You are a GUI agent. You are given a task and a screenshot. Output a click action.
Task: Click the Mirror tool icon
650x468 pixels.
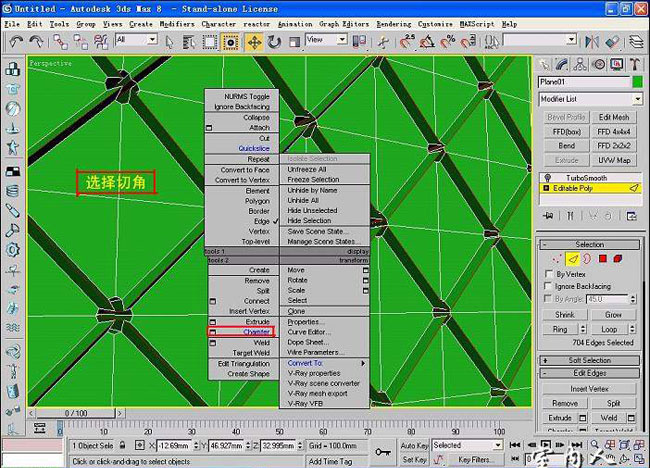point(592,41)
